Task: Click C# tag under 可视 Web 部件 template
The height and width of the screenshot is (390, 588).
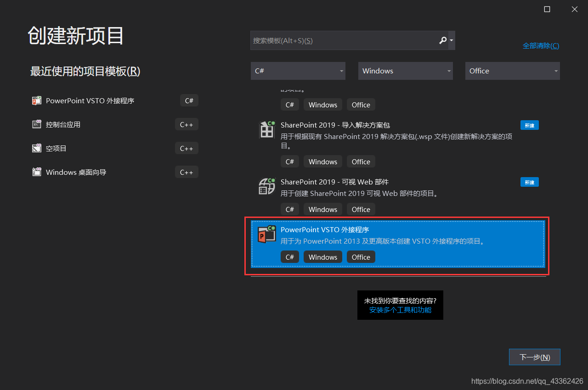Action: pyautogui.click(x=290, y=209)
